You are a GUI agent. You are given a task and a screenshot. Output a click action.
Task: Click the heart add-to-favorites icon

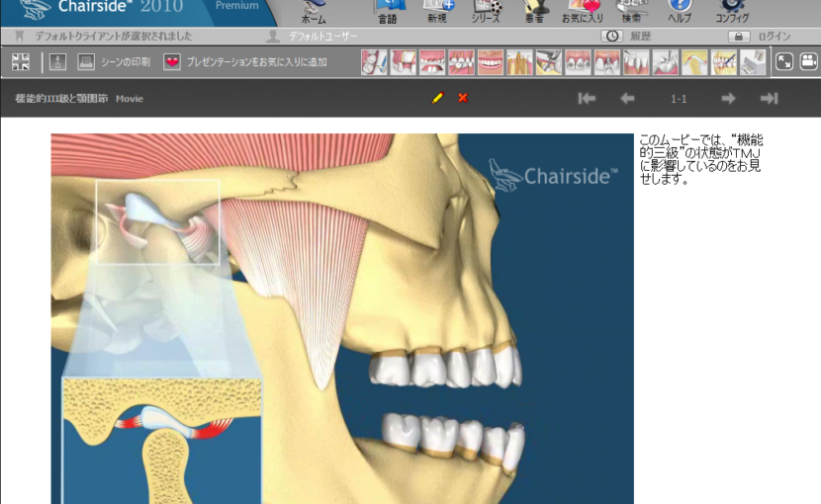[172, 61]
